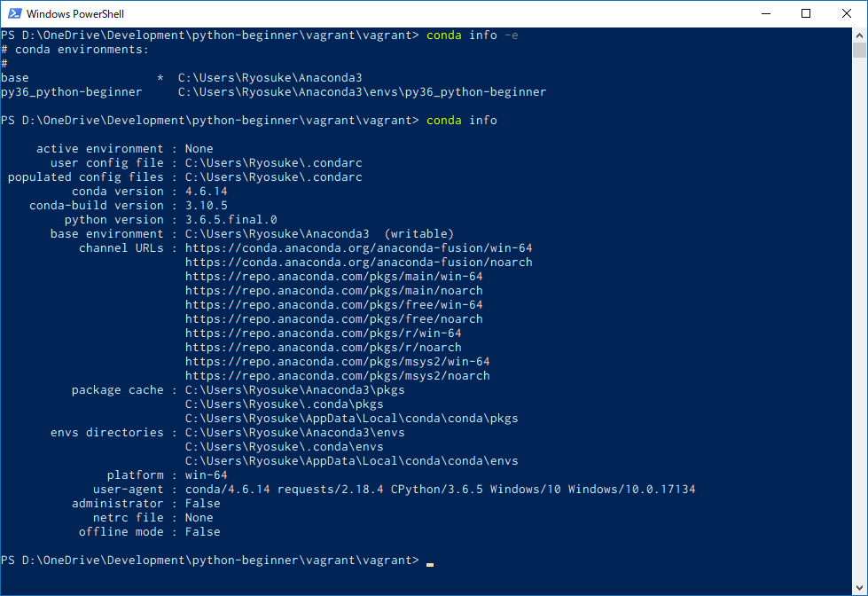
Task: Click the conda info command text
Action: tap(463, 120)
